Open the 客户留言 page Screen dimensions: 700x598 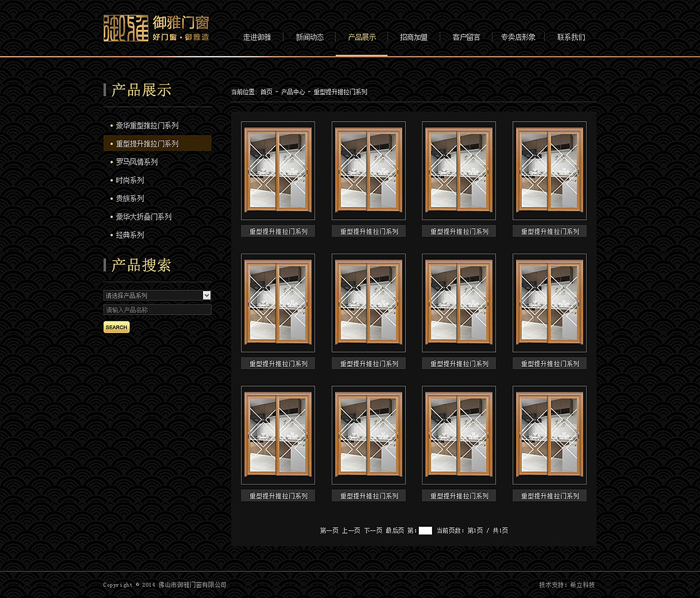[466, 37]
